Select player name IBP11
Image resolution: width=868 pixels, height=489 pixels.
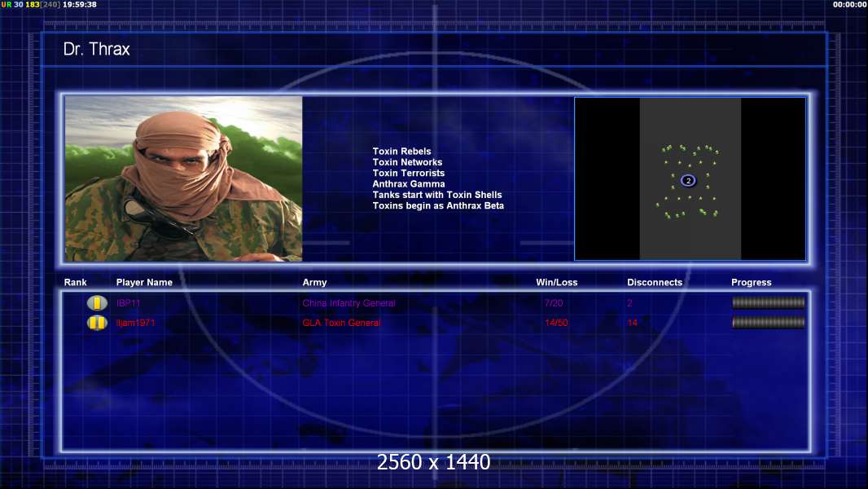(x=128, y=303)
